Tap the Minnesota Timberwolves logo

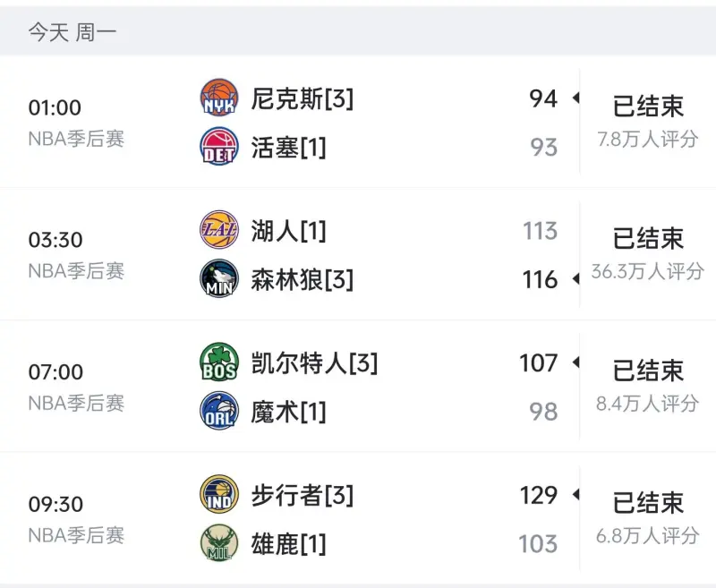(x=218, y=279)
